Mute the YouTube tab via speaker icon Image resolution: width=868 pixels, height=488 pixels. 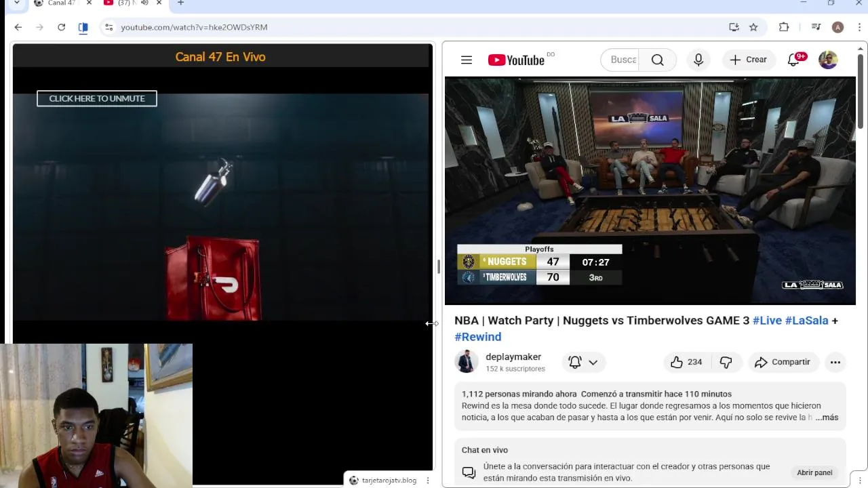point(144,3)
